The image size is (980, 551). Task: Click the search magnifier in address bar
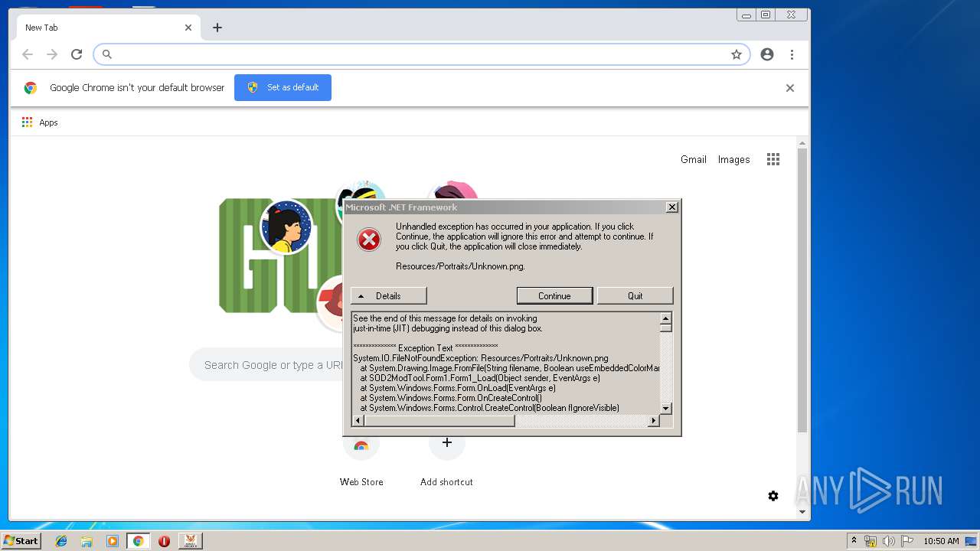point(107,54)
